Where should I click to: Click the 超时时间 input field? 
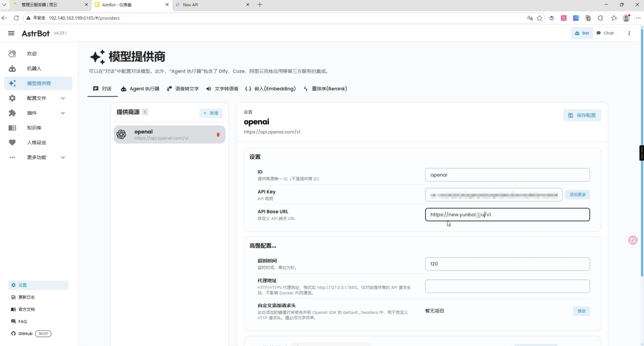click(x=507, y=264)
